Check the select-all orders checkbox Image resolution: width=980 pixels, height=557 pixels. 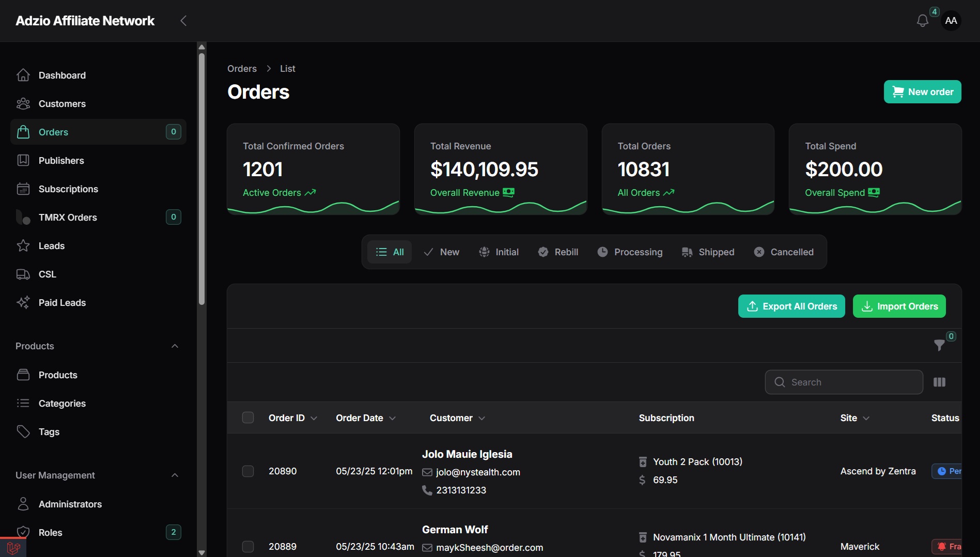[x=248, y=417]
